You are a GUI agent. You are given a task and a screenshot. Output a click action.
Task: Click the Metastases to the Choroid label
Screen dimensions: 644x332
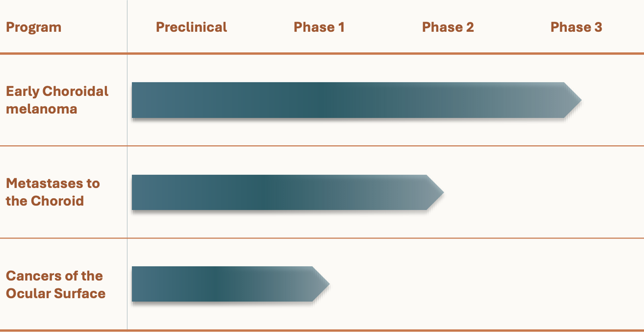click(53, 192)
